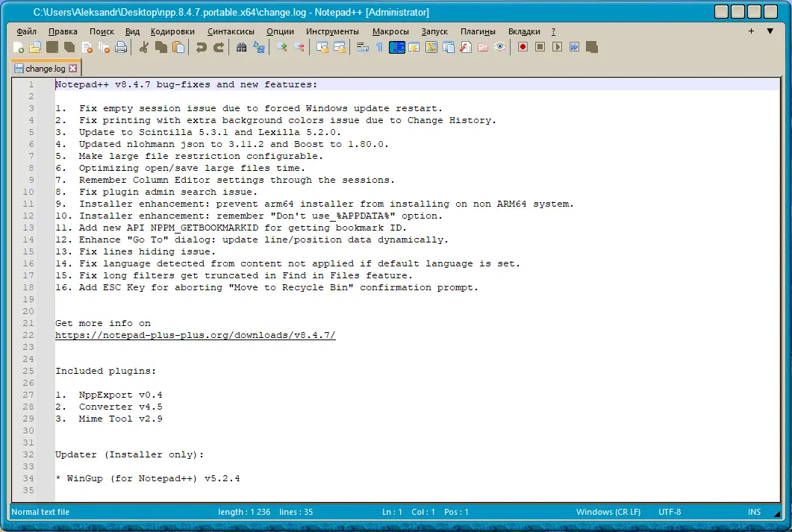Click INS mode indicator in the status bar
The width and height of the screenshot is (792, 532).
[754, 512]
